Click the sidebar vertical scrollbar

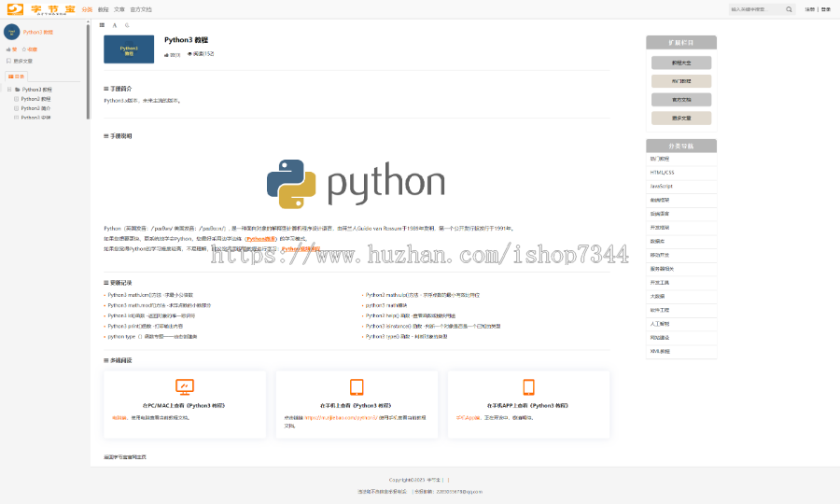point(88,70)
